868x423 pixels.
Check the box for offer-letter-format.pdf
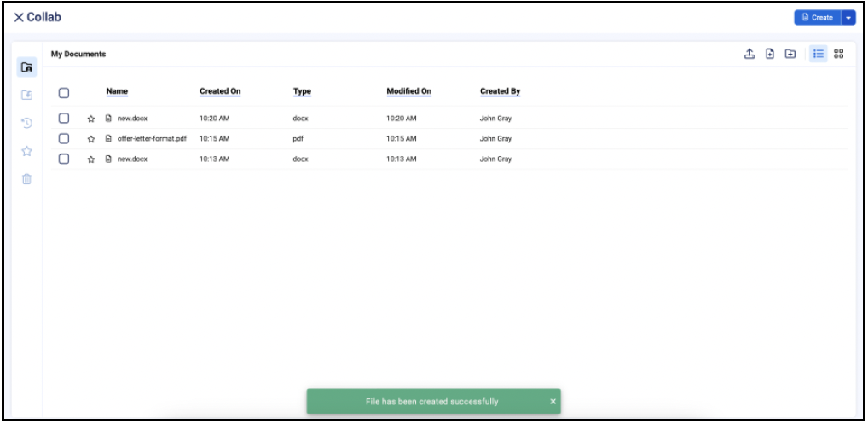(x=63, y=138)
